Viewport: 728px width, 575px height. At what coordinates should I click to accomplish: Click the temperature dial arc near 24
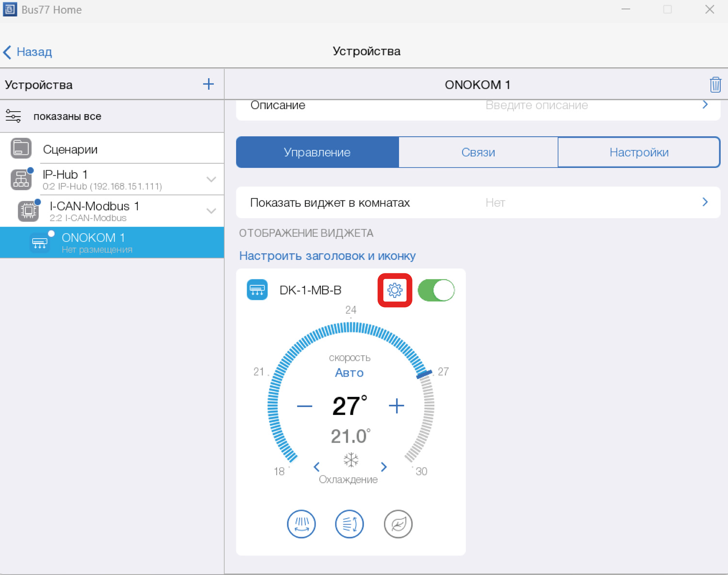[x=350, y=329]
